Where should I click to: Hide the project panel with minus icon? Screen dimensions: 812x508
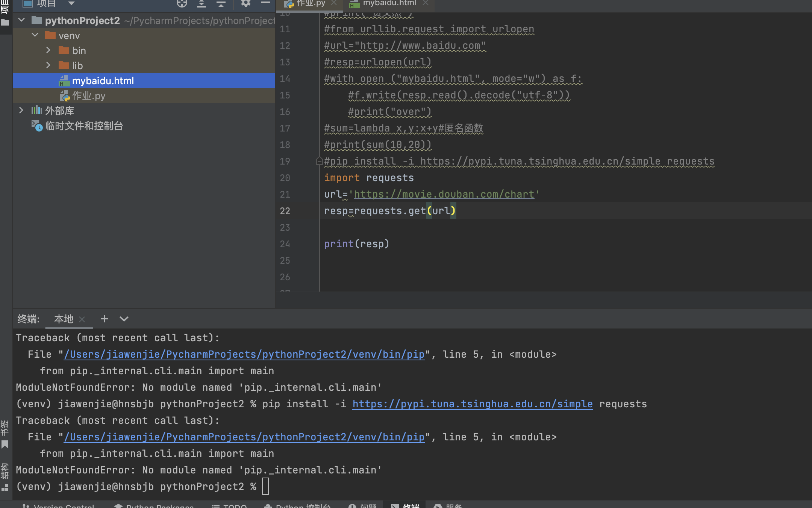coord(265,3)
